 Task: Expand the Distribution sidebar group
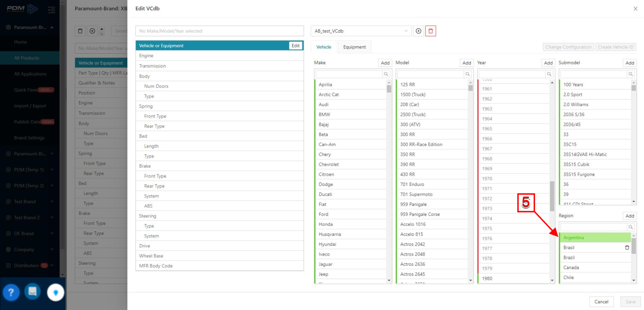click(52, 265)
